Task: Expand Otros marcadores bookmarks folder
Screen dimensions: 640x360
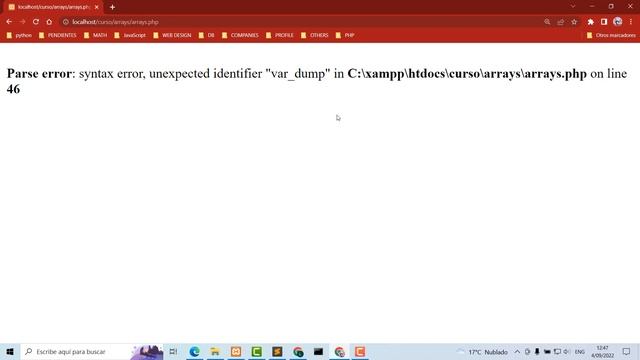Action: pyautogui.click(x=611, y=36)
